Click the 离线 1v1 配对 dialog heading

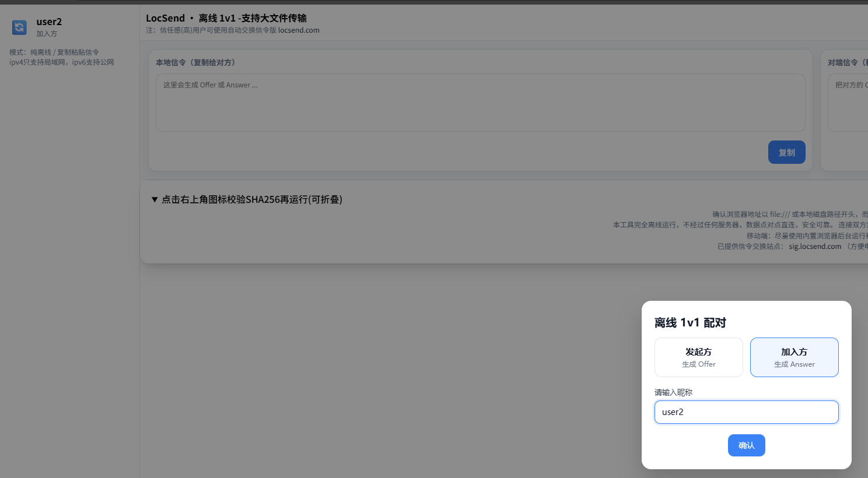tap(690, 323)
